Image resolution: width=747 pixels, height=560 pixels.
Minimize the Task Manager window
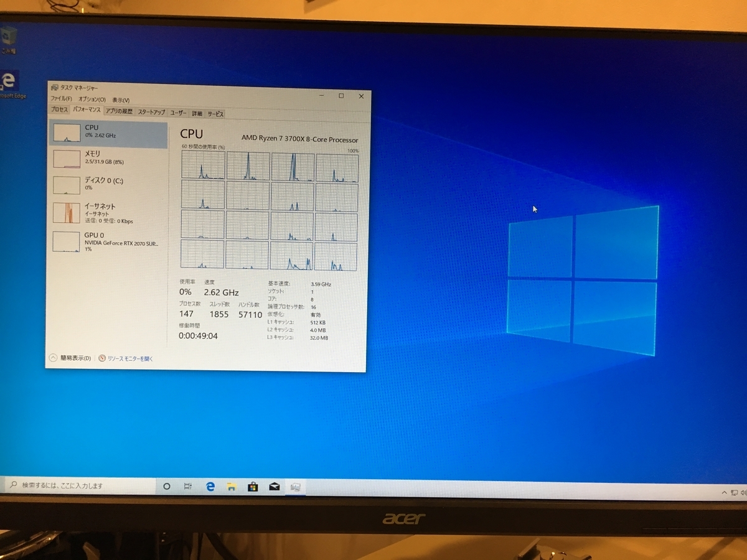pyautogui.click(x=322, y=95)
